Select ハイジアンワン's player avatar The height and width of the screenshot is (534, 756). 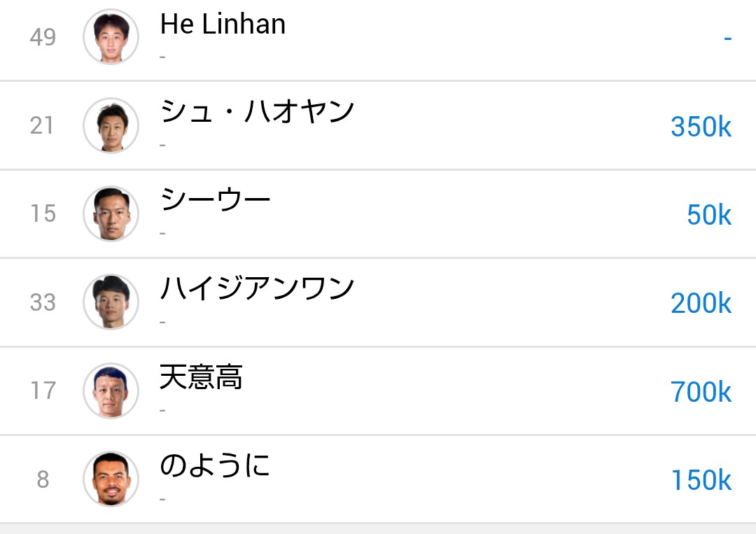(111, 302)
